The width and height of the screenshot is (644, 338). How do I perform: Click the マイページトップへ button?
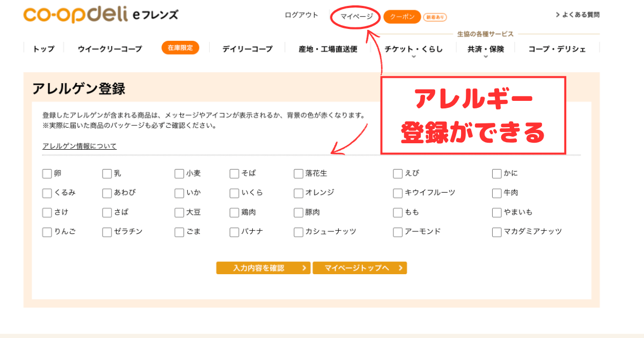(x=360, y=267)
